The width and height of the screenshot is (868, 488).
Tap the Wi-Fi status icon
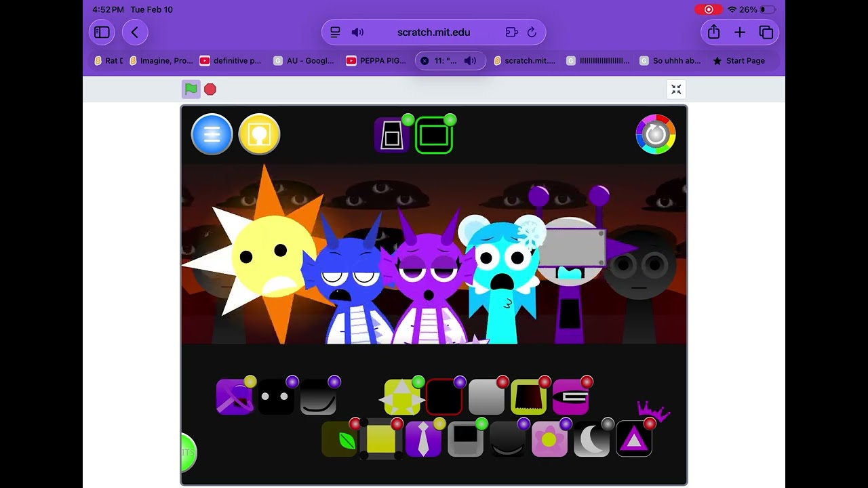point(732,9)
